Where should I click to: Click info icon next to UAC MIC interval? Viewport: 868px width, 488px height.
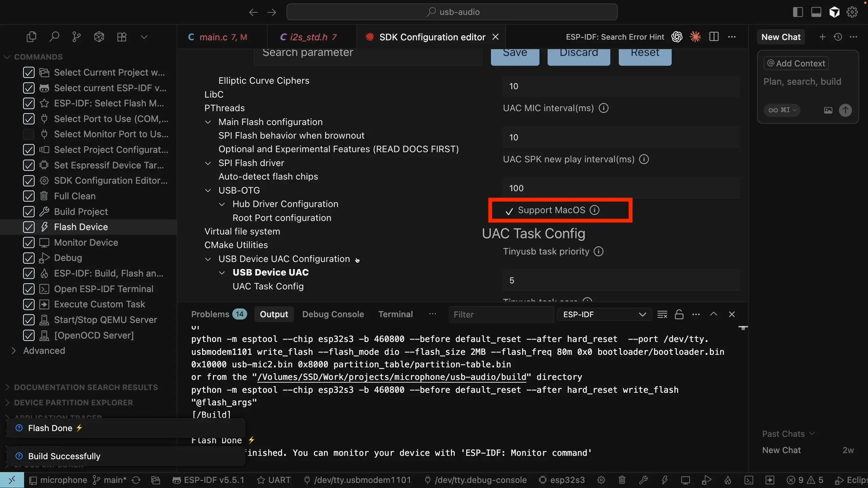[x=604, y=108]
